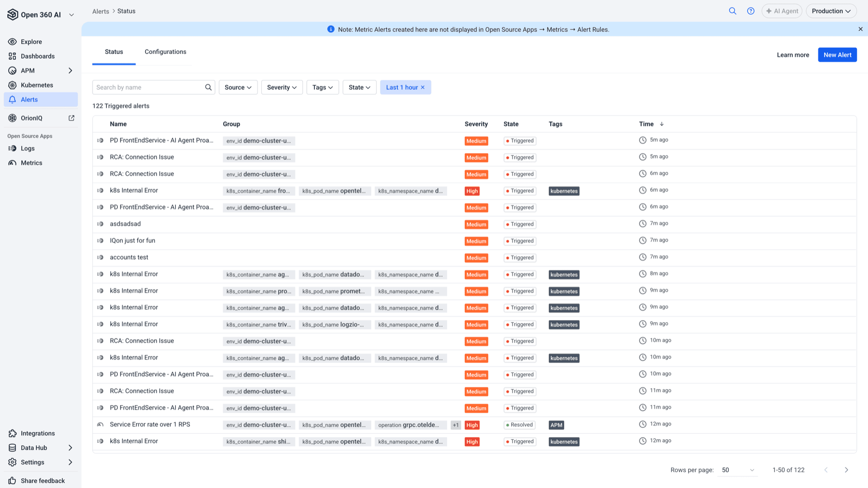
Task: Click source icon of accounts test row
Action: [100, 258]
